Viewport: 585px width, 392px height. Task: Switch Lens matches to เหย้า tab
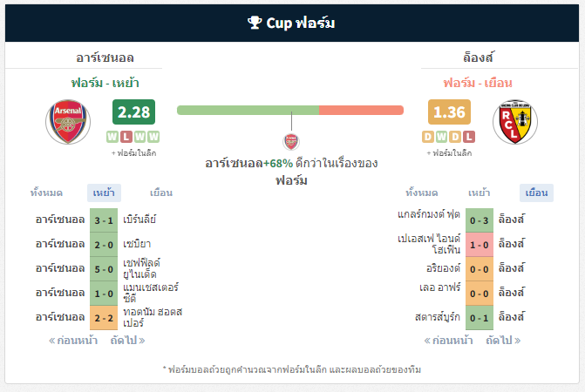click(x=479, y=193)
